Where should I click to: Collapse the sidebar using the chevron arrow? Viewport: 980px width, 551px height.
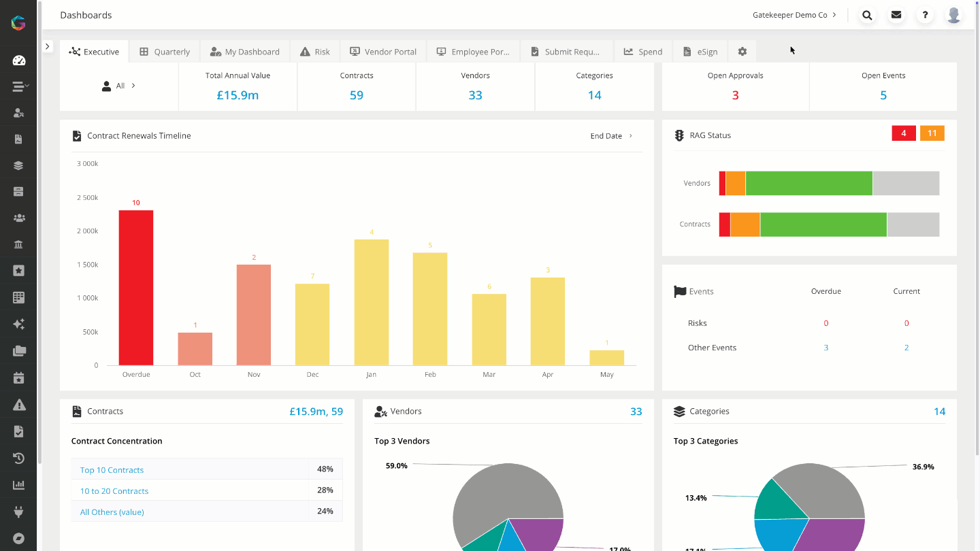point(47,46)
